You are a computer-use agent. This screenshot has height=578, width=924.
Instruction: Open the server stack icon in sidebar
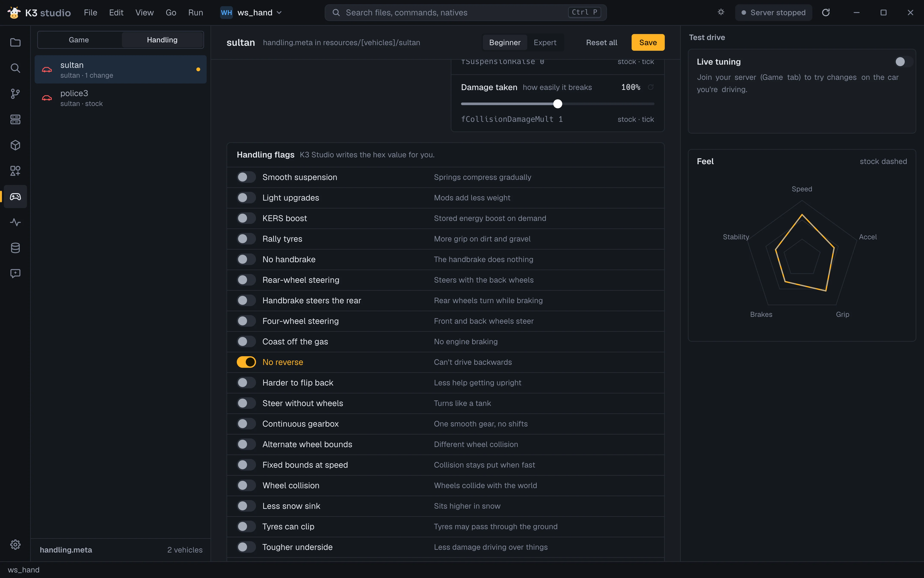click(15, 119)
